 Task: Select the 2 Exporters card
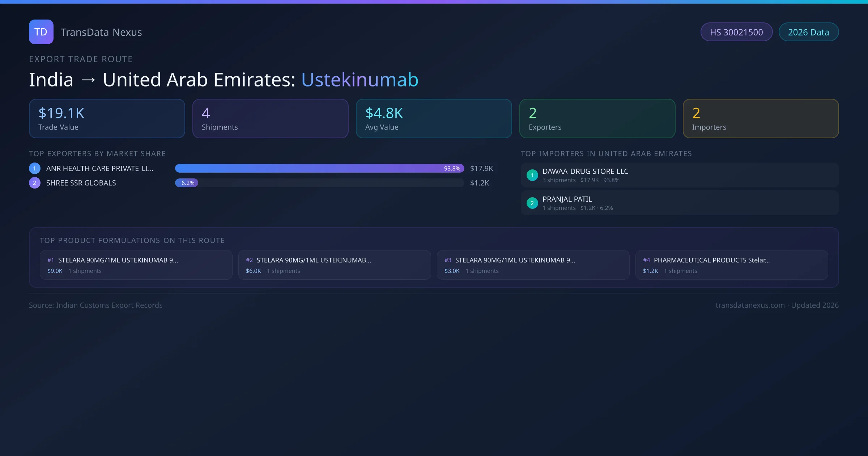coord(597,119)
